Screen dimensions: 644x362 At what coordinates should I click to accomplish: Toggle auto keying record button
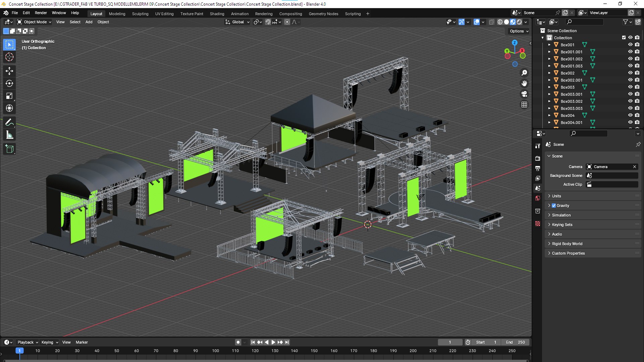(238, 342)
